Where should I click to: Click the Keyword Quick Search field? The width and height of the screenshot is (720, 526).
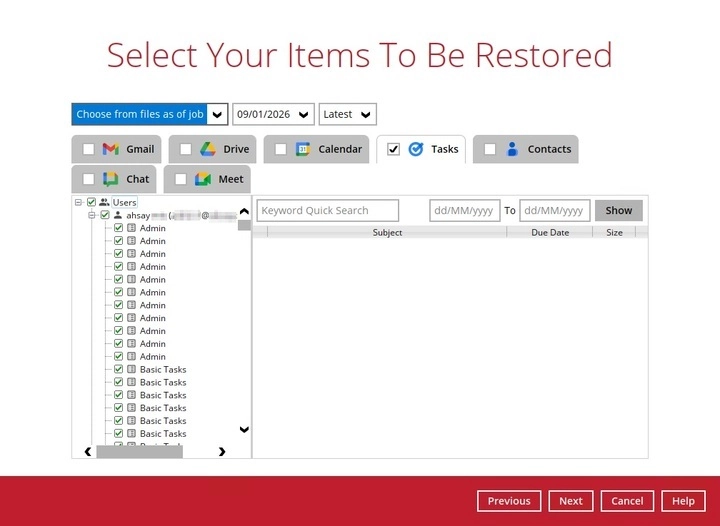328,210
